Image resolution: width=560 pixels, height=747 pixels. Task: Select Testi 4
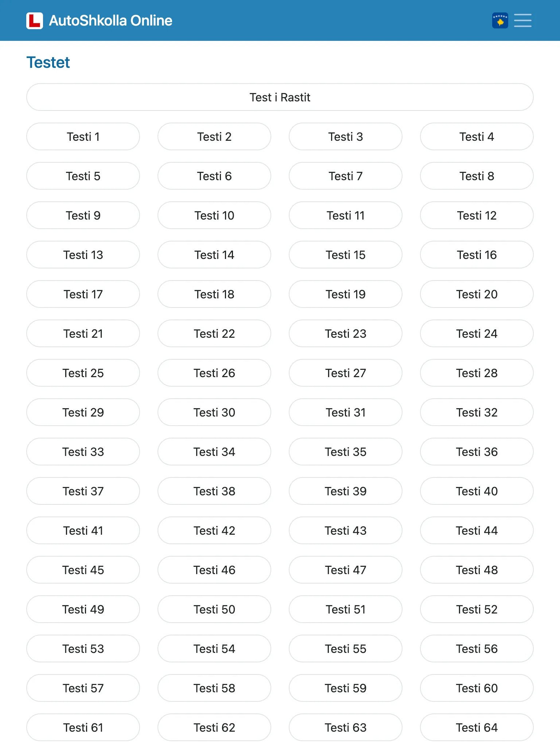point(477,136)
